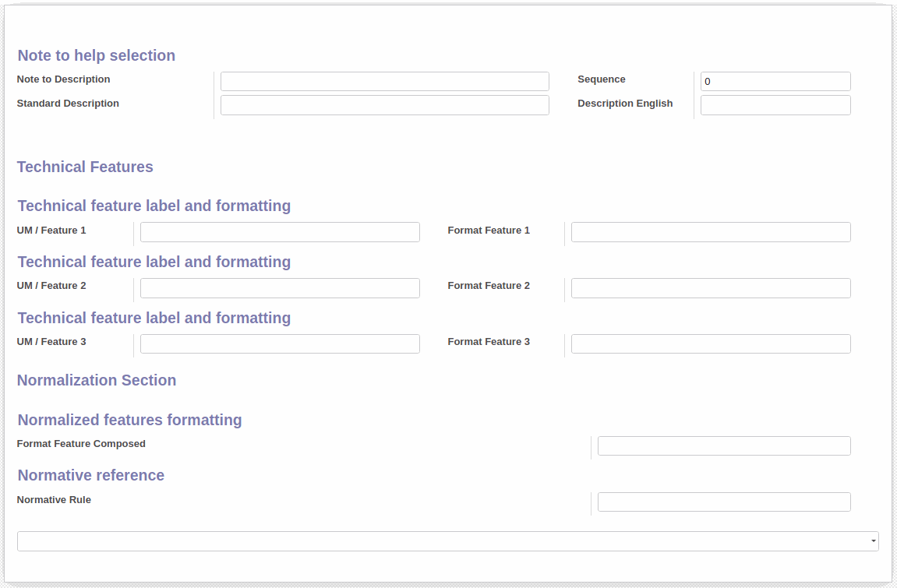Image resolution: width=897 pixels, height=588 pixels.
Task: Open the empty dropdown at form bottom
Action: click(447, 541)
